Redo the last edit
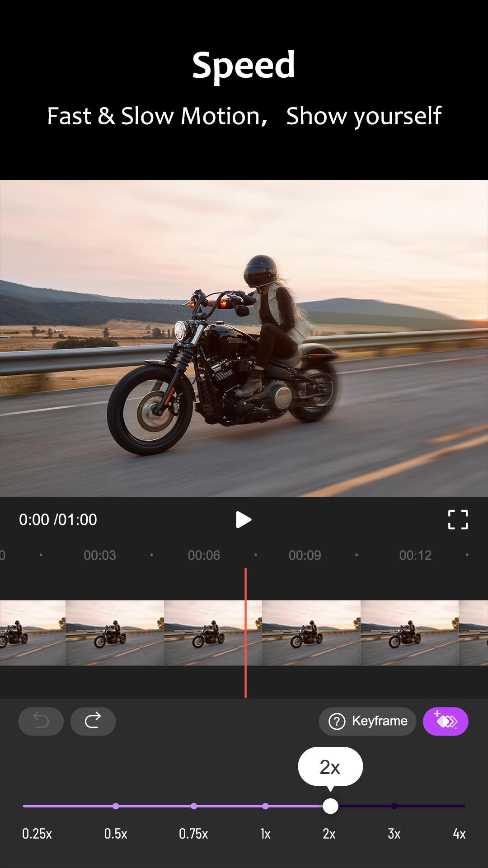488x868 pixels. pos(93,721)
